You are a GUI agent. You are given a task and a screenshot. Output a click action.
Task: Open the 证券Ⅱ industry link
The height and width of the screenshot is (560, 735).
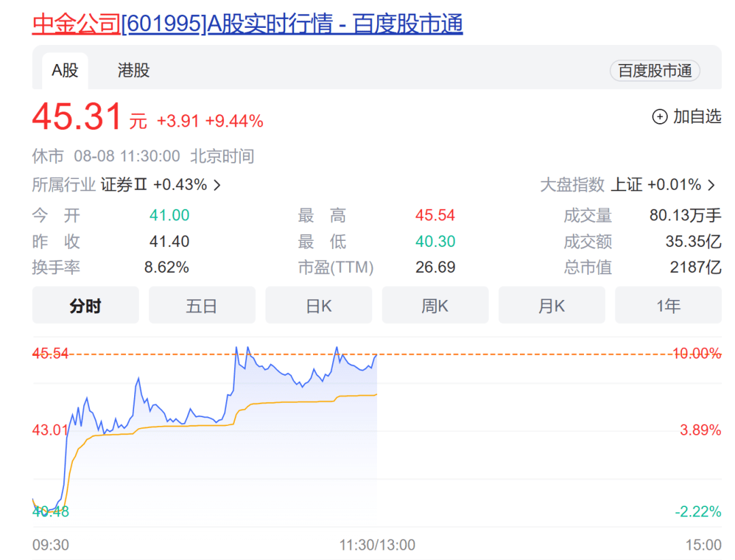click(x=125, y=185)
